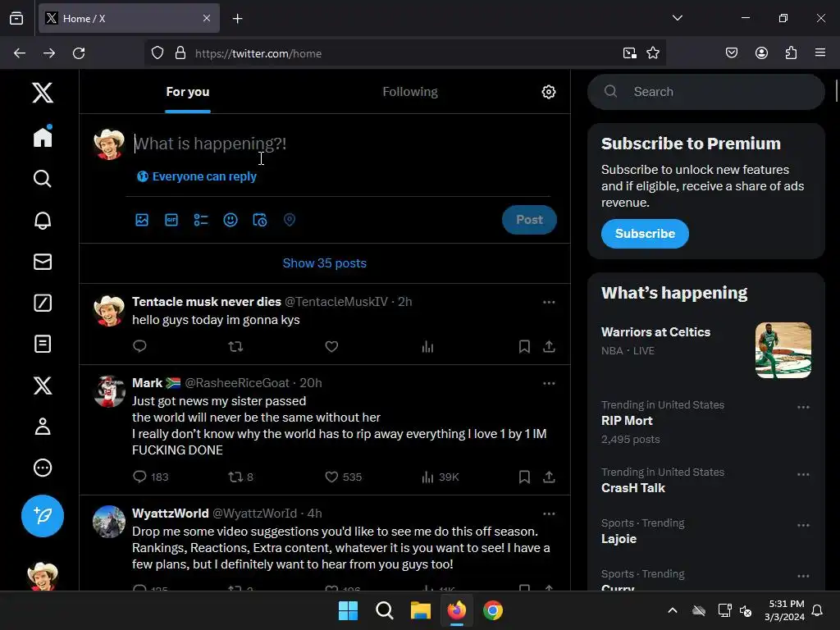840x630 pixels.
Task: Click Show 35 posts link
Action: coord(325,263)
